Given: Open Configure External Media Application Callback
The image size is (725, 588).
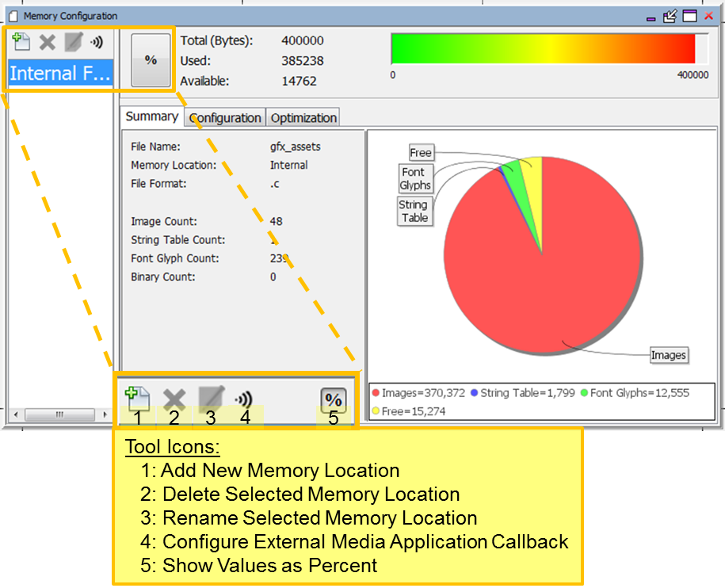Looking at the screenshot, I should tap(97, 42).
